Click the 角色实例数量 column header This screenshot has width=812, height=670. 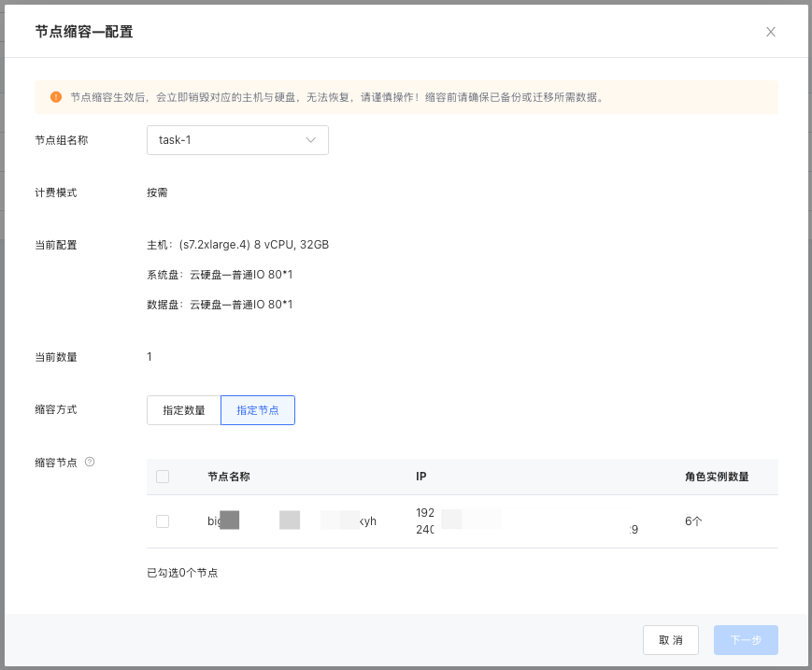(x=717, y=477)
